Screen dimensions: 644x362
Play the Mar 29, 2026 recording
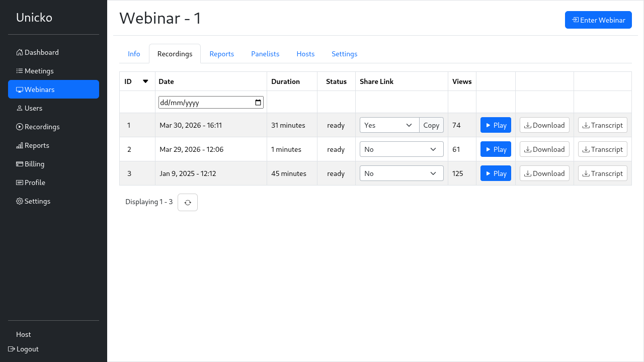496,149
